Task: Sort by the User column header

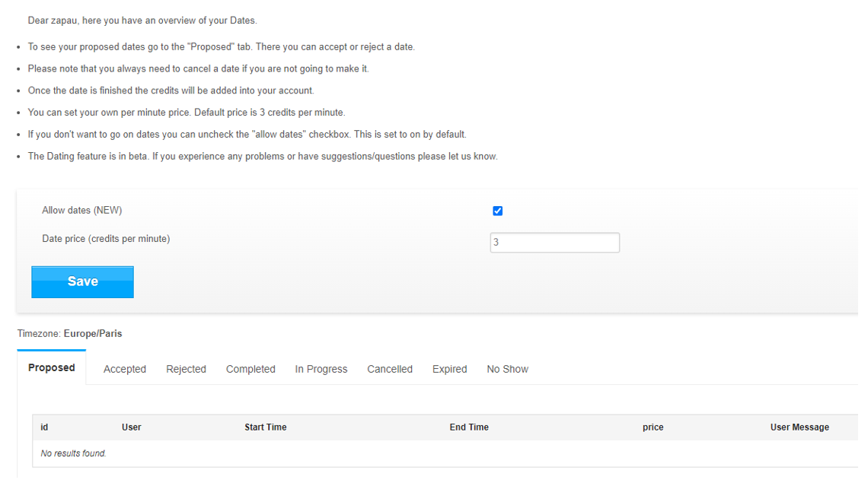Action: [x=131, y=427]
